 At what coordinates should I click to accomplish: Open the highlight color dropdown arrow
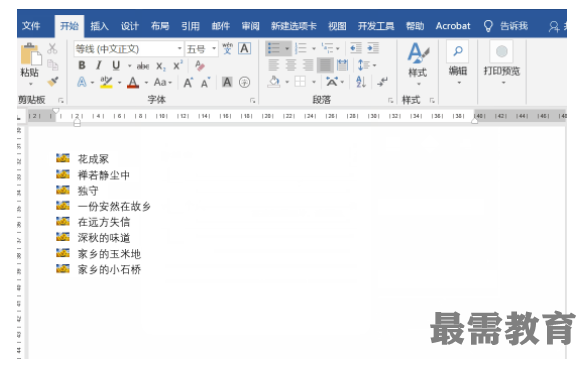point(120,82)
